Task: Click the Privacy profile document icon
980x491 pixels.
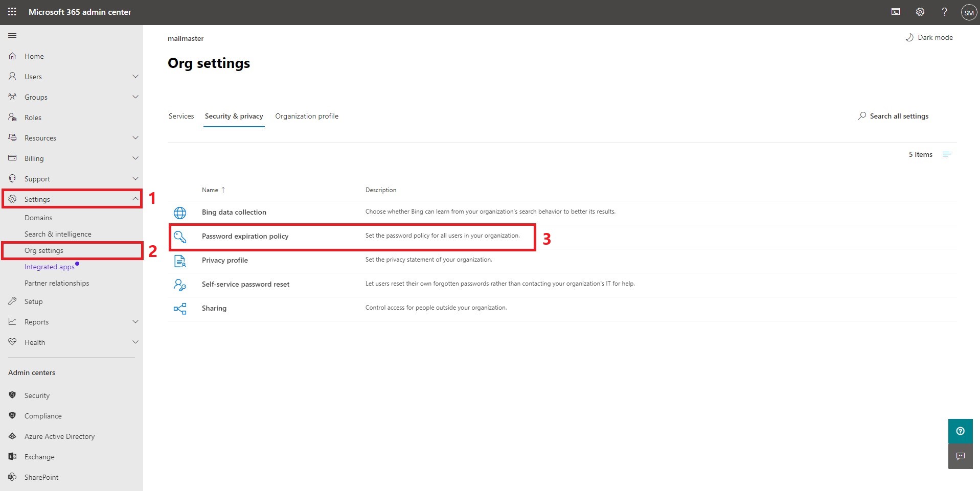Action: click(180, 261)
